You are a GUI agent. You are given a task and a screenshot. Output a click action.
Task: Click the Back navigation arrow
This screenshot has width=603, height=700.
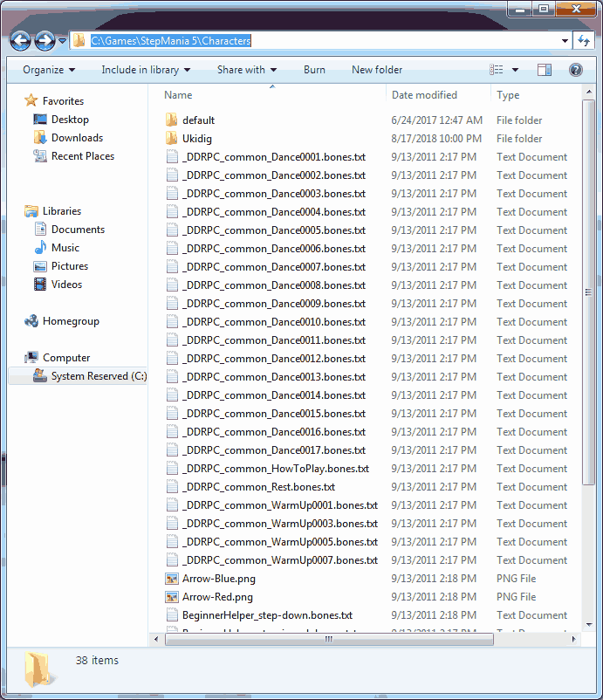pyautogui.click(x=20, y=41)
